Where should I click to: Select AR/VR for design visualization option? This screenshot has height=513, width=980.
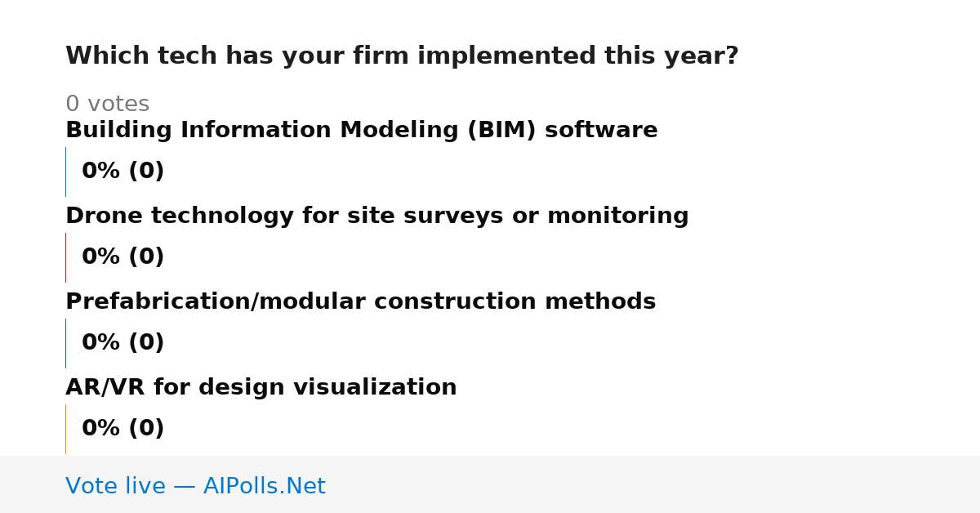click(261, 388)
